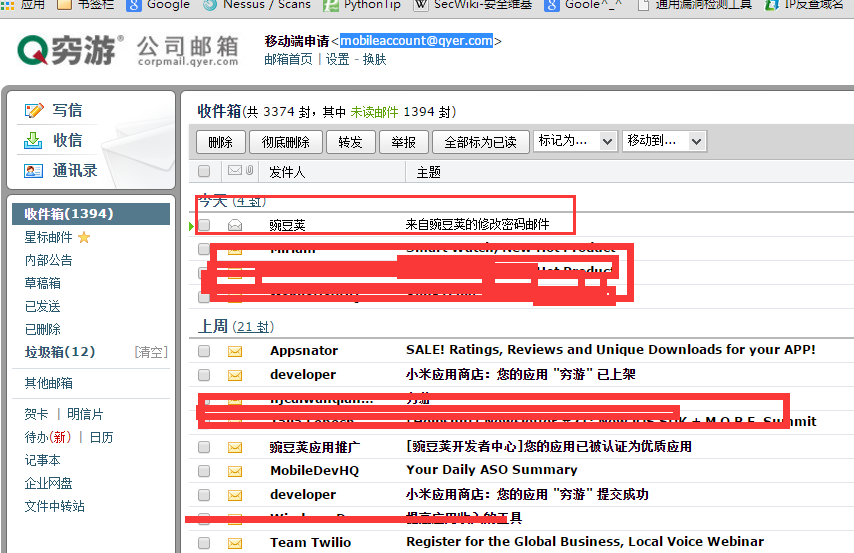Tick checkbox for MobileDevHQ email
This screenshot has width=854, height=553.
point(204,471)
